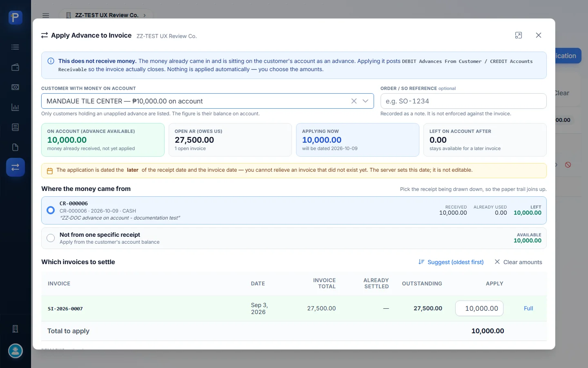Click the Left On Account After card
Screen dimensions: 588x368
click(x=485, y=140)
